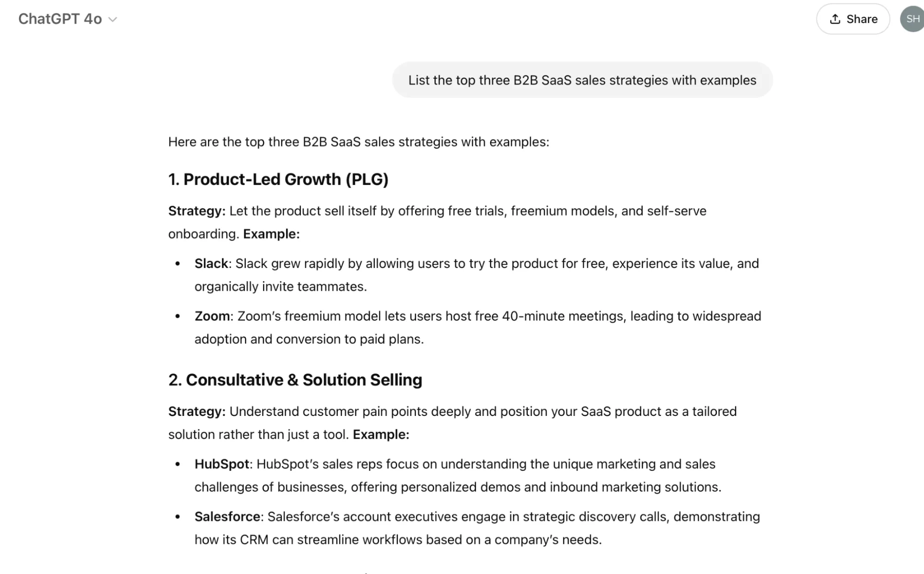Click 'Example:' label after 'just a tool.'
Screen dimensions: 924x574
point(381,434)
